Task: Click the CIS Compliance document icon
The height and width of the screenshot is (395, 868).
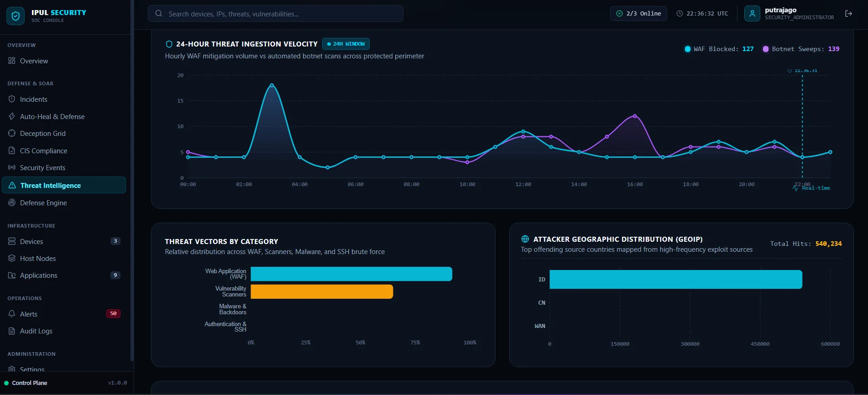Action: point(12,151)
